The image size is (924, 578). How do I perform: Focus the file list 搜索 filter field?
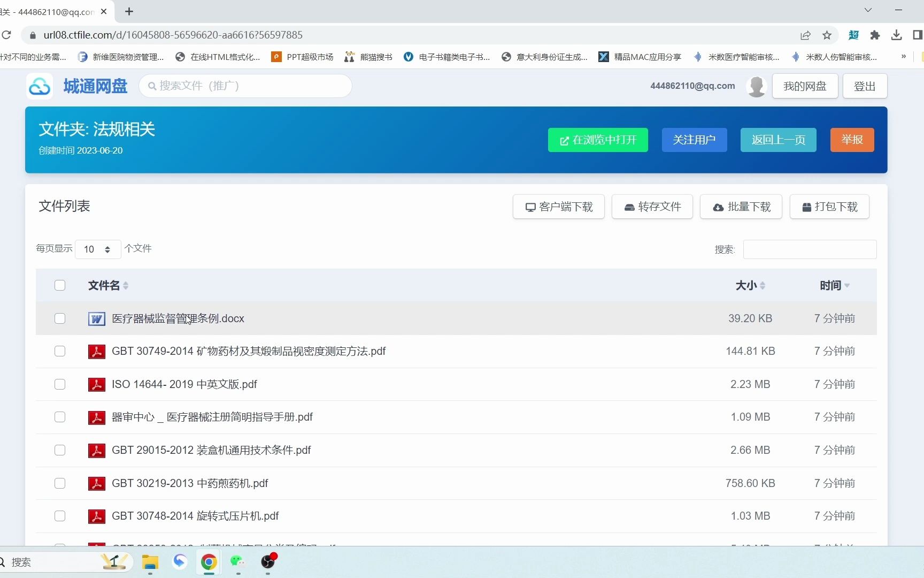pos(810,249)
